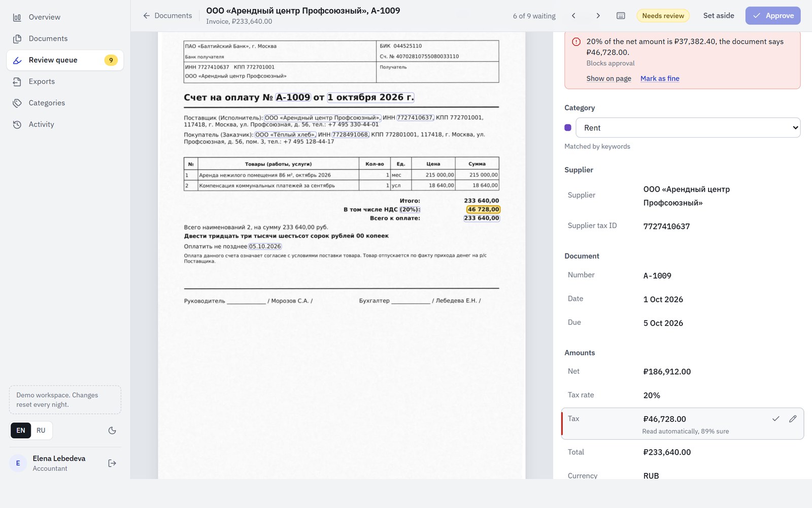This screenshot has width=812, height=508.
Task: Click the review queue count badge 9
Action: 111,60
